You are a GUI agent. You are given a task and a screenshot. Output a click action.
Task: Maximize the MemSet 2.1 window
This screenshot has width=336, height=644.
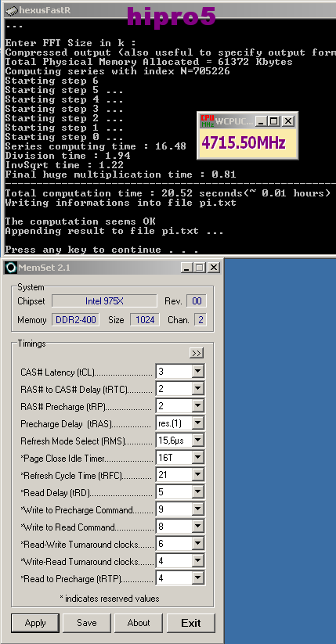coord(200,268)
